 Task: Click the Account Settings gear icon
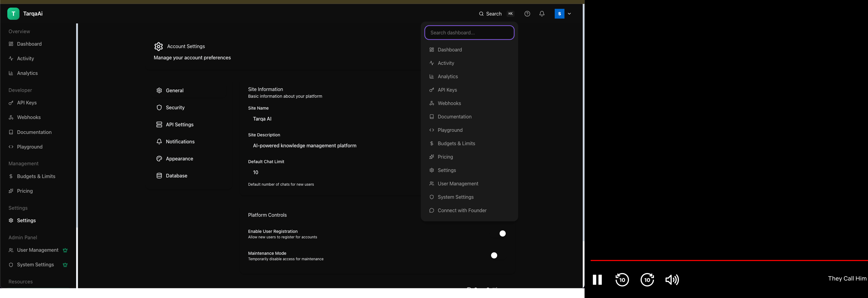(158, 47)
